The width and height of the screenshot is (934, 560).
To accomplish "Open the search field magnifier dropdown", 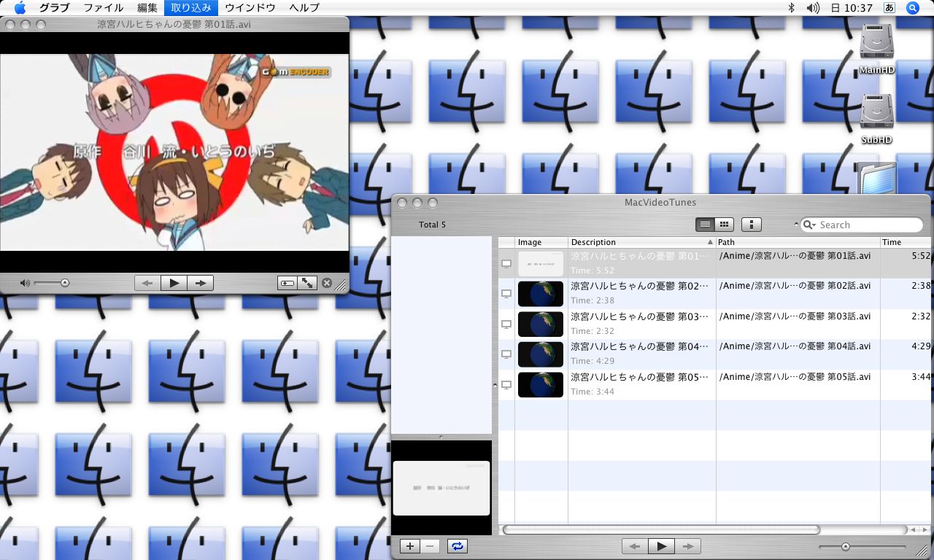I will [810, 225].
